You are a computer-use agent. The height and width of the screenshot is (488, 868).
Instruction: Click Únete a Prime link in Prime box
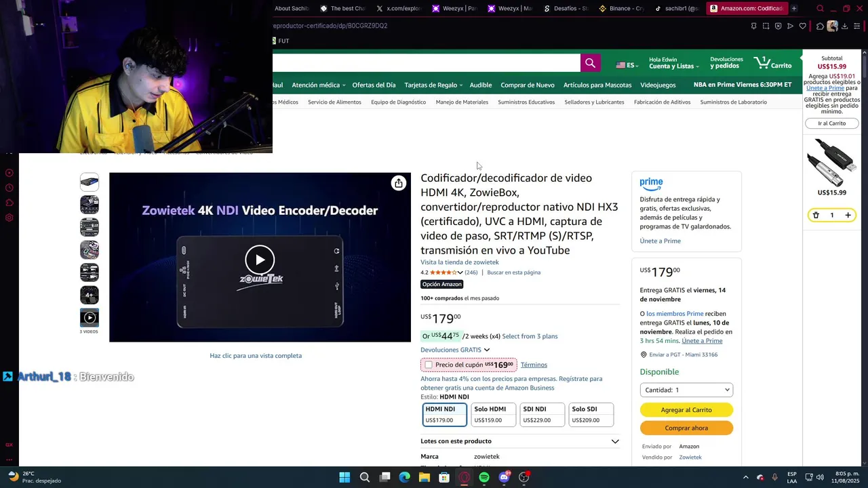[x=660, y=241]
